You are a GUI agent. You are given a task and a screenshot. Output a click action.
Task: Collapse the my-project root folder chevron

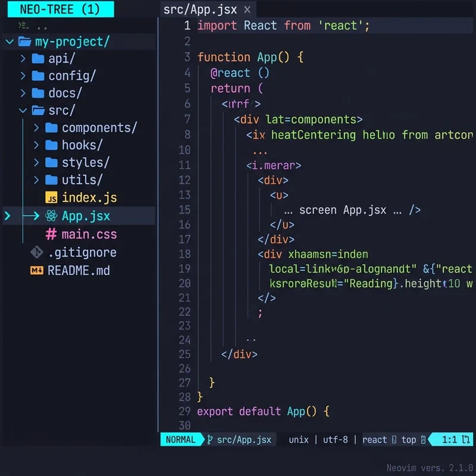pyautogui.click(x=10, y=42)
